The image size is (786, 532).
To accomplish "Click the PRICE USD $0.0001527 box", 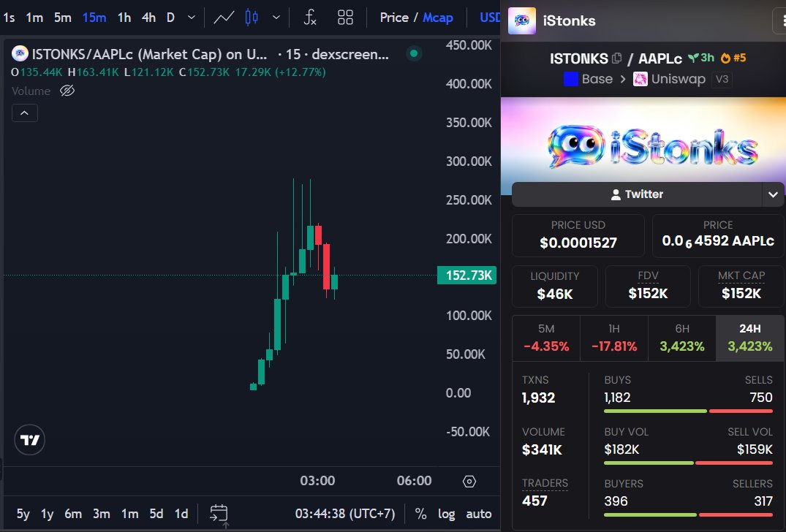I will point(578,235).
